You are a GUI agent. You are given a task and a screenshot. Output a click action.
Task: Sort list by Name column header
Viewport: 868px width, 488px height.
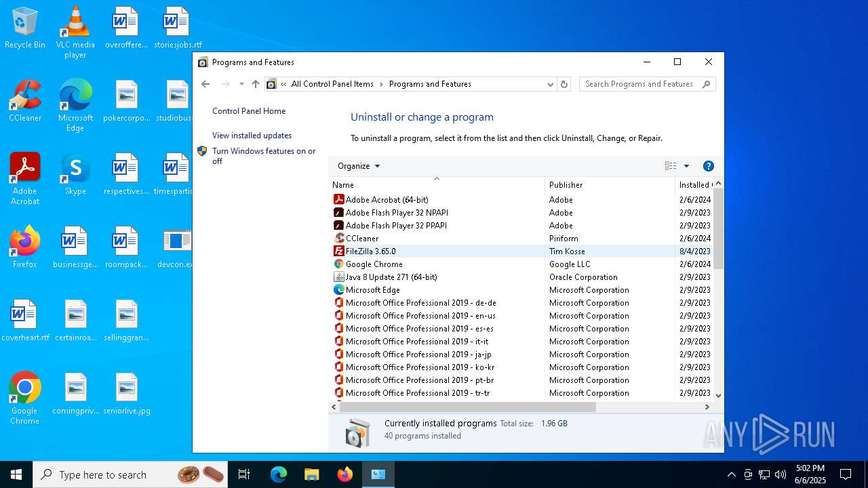point(437,184)
